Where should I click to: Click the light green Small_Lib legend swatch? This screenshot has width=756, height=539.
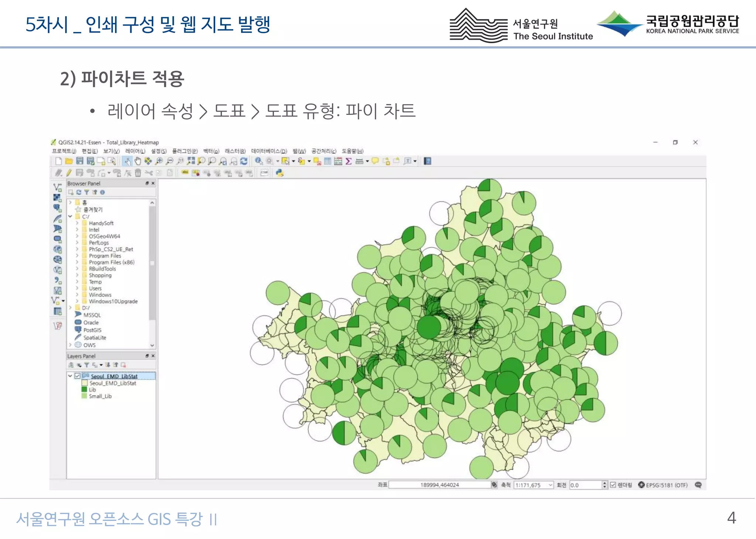[x=84, y=396]
